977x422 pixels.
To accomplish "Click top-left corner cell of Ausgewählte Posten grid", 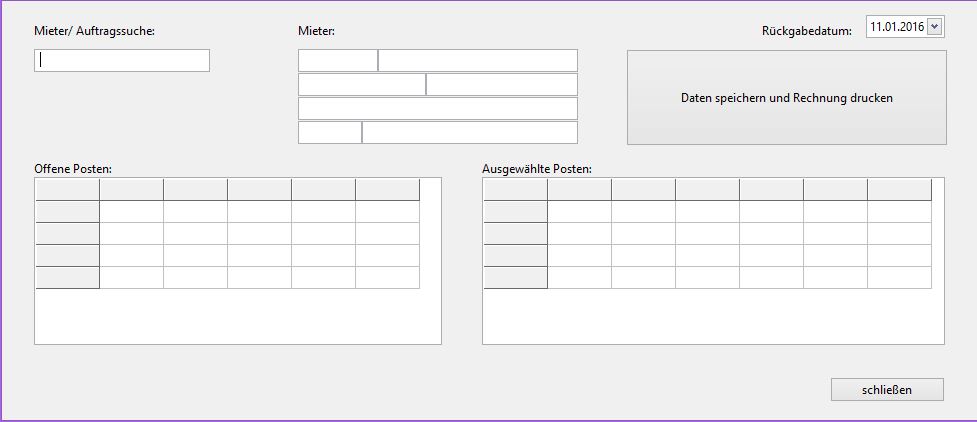I will click(515, 189).
